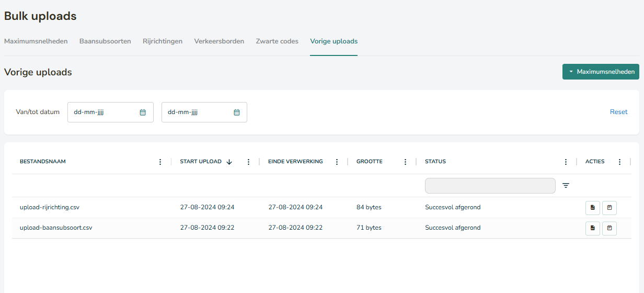Select the Zwarte codes tab
Screen dimensions: 644x293
277,41
